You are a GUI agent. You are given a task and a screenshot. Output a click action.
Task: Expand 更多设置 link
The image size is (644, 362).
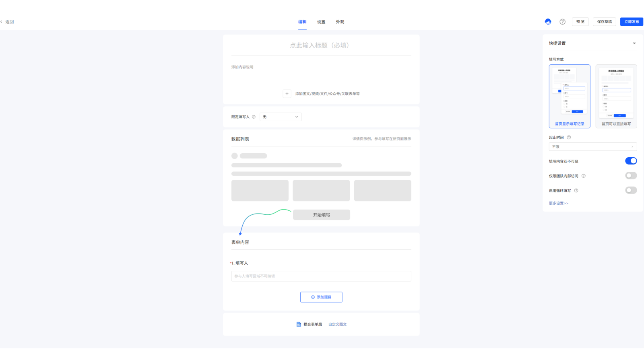559,204
